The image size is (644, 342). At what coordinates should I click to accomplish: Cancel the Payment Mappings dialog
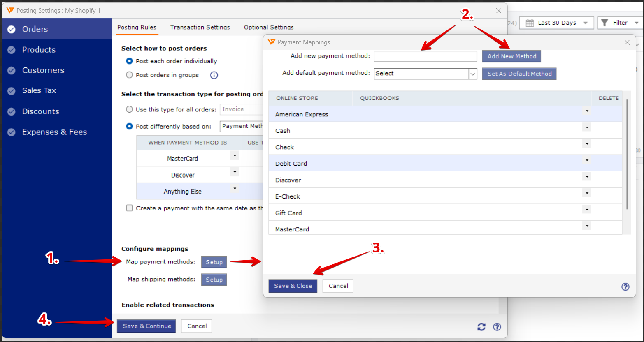click(x=338, y=286)
